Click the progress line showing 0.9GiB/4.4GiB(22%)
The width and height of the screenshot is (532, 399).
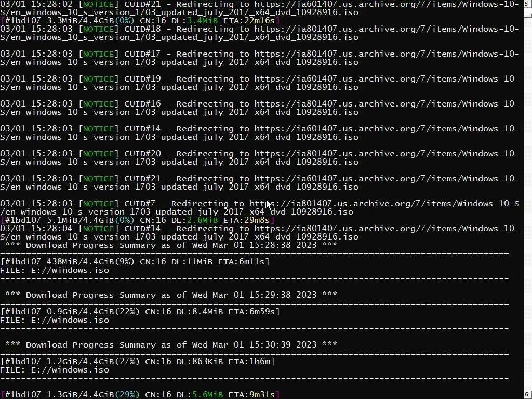[x=140, y=312]
